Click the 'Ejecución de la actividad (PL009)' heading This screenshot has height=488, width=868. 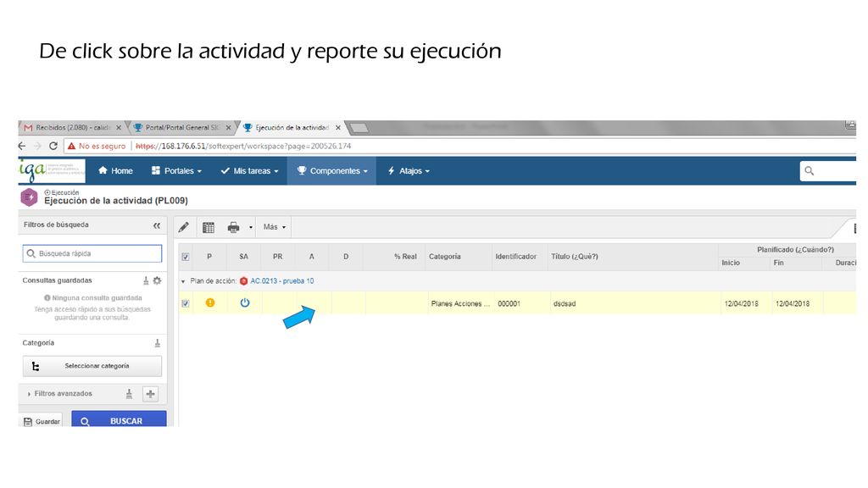[x=115, y=200]
